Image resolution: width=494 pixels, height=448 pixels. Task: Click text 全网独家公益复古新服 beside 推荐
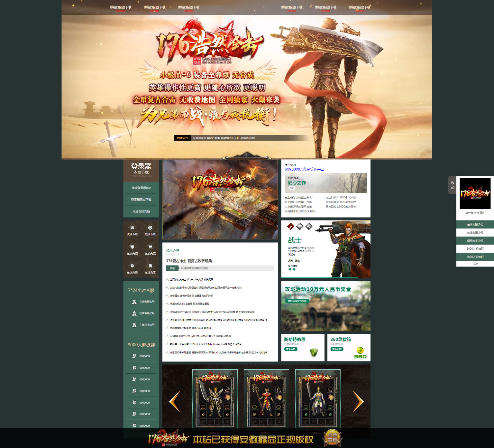tap(194, 268)
